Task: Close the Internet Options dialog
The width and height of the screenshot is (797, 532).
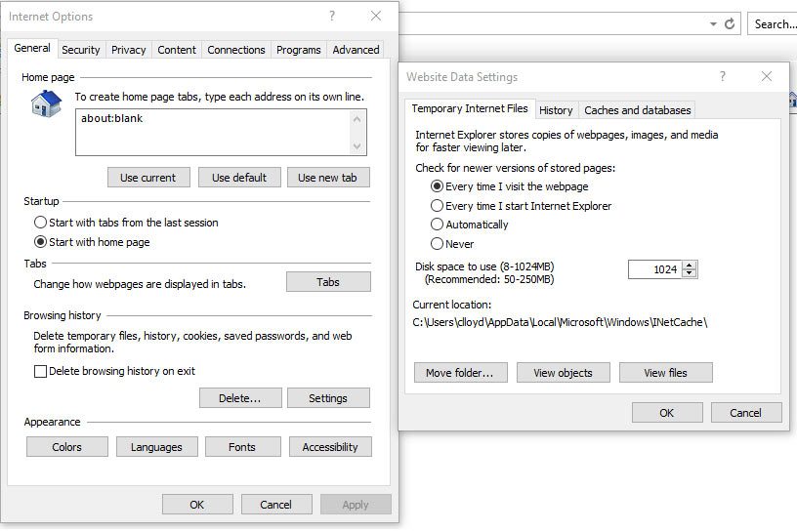Action: (x=376, y=16)
